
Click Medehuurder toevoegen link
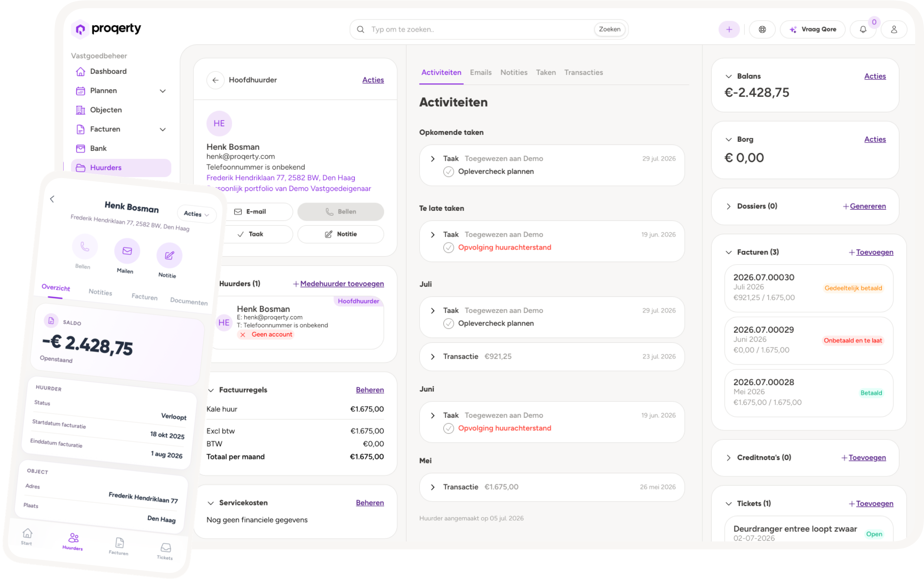(x=342, y=284)
